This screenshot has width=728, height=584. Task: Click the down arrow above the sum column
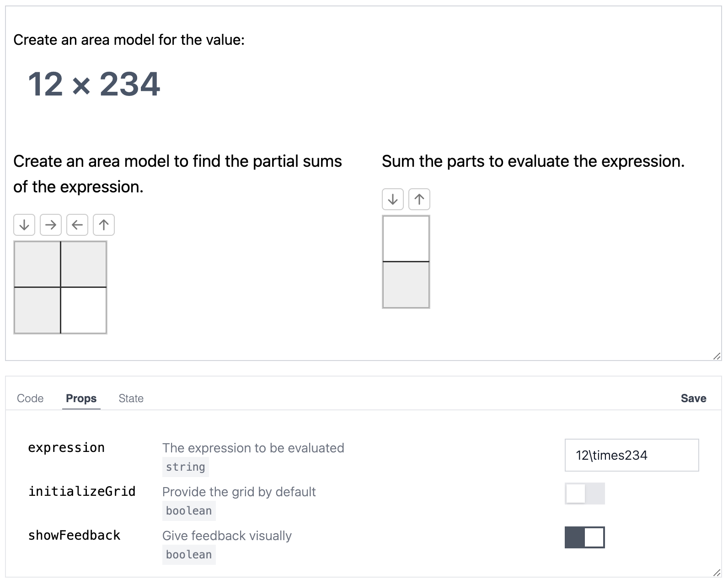tap(393, 199)
